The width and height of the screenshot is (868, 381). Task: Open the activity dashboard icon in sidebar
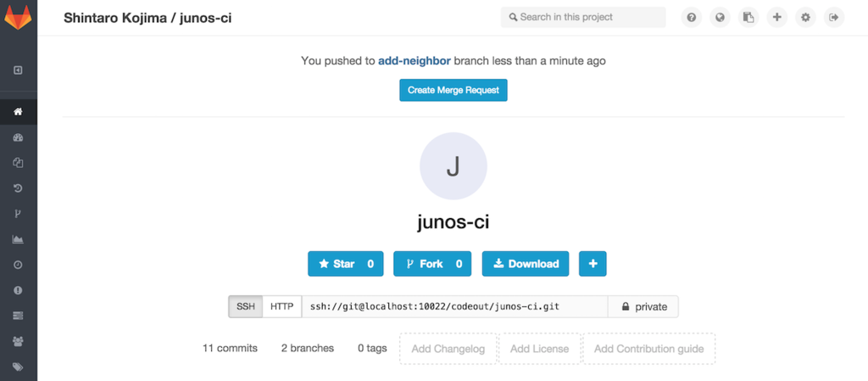click(x=18, y=137)
